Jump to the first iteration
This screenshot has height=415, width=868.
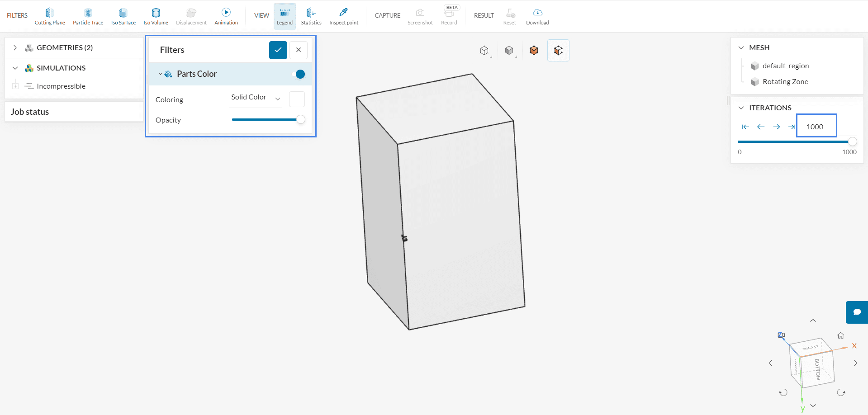pos(745,127)
